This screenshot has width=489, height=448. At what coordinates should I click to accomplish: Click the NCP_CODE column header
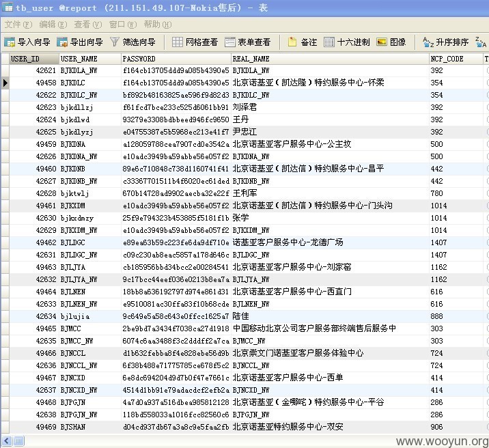coord(456,59)
